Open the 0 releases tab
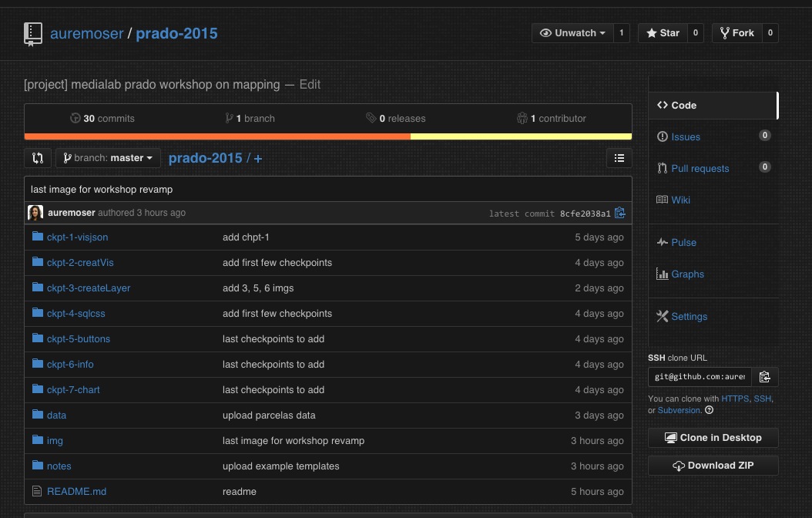Screen dimensions: 812x518 (396, 118)
